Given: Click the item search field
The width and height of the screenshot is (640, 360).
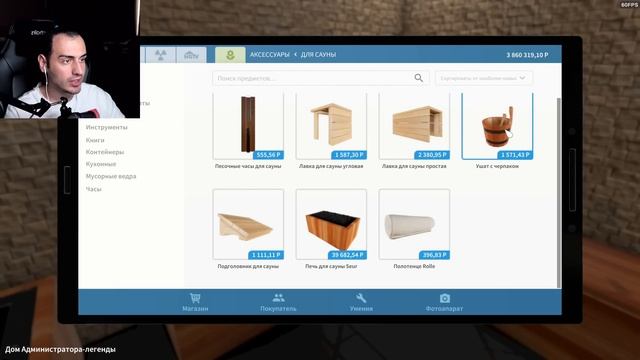Looking at the screenshot, I should coord(321,78).
